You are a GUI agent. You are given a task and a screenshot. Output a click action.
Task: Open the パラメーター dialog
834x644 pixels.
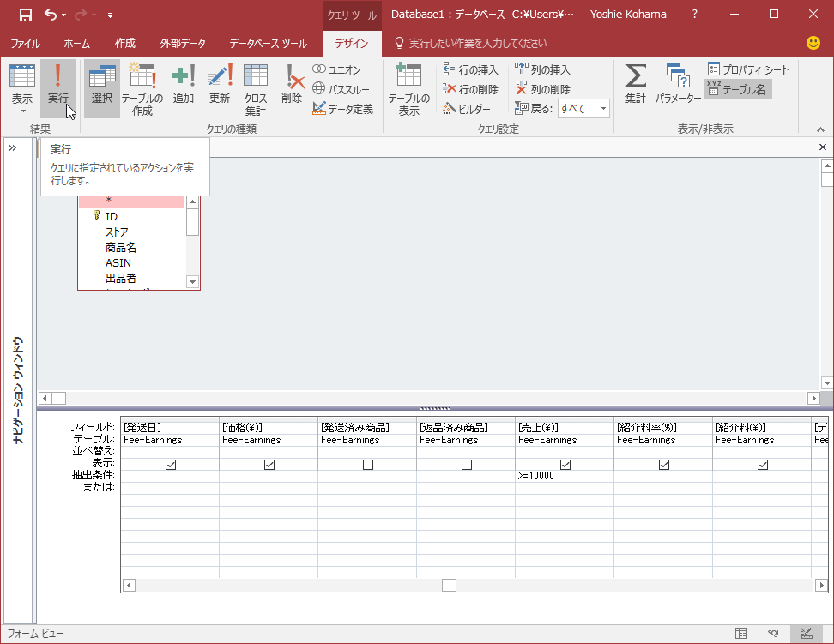[678, 84]
